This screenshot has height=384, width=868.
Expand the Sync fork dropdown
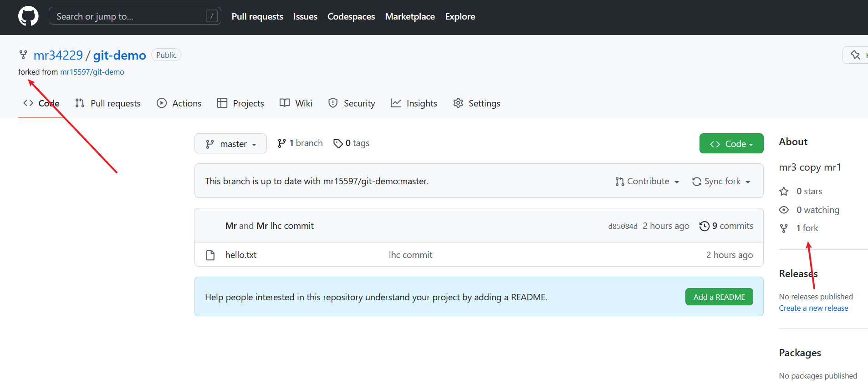point(721,181)
